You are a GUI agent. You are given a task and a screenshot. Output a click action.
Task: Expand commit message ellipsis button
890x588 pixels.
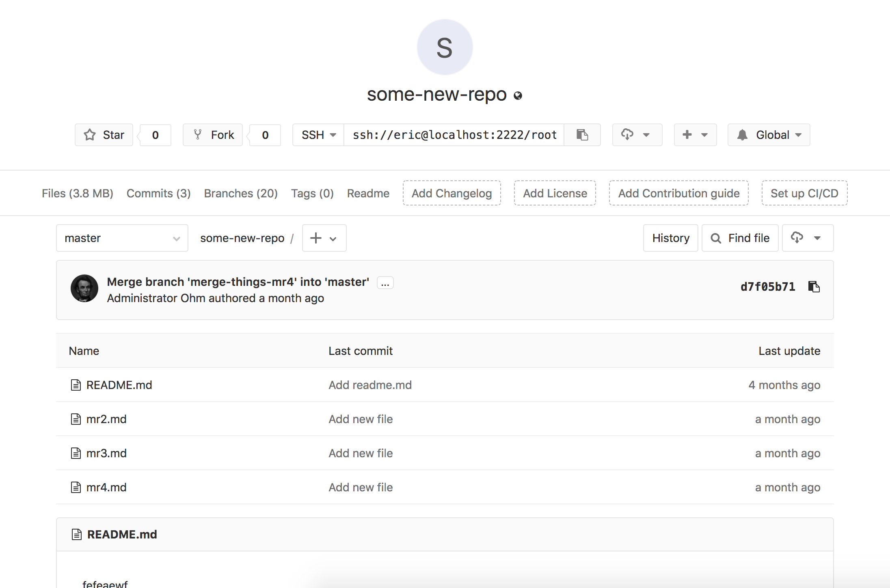[x=385, y=283]
